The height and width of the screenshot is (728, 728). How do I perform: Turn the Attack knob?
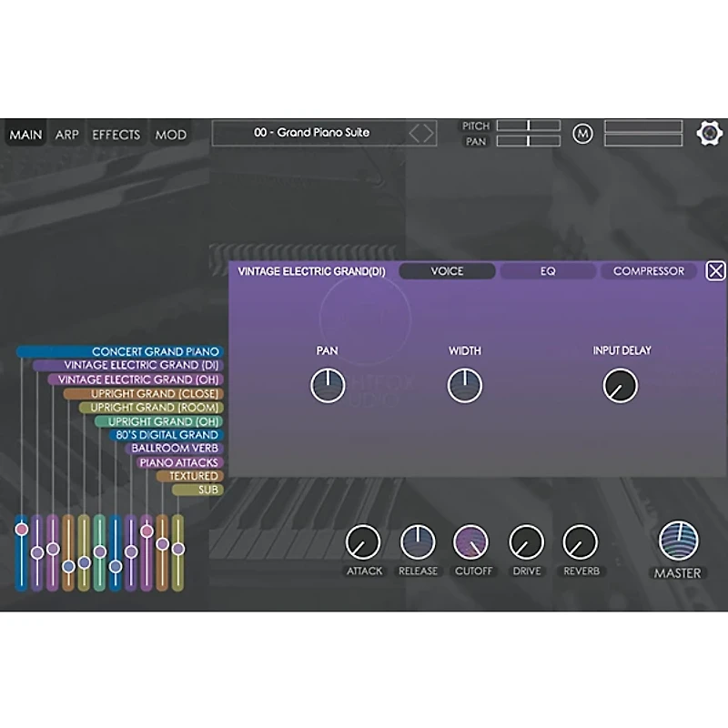pos(362,543)
